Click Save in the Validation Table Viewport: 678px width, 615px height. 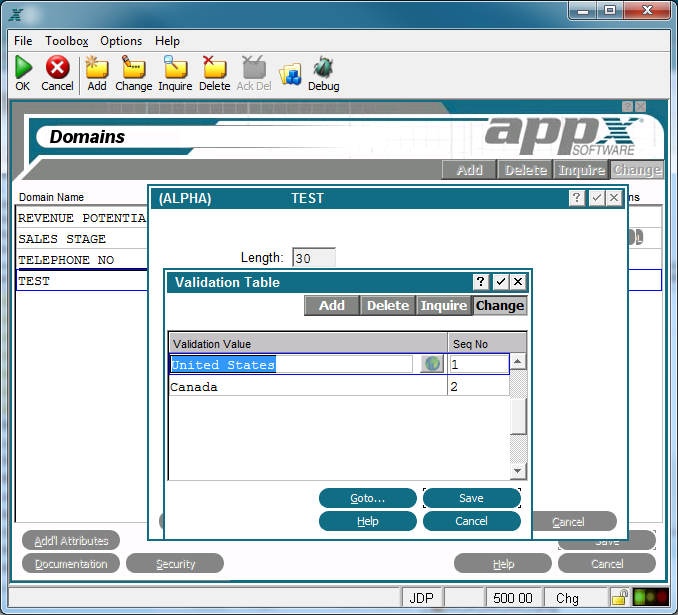click(x=472, y=498)
